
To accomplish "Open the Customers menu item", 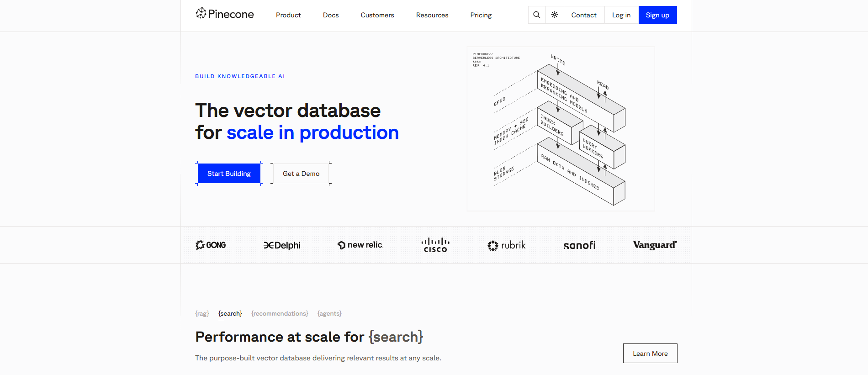I will click(377, 15).
